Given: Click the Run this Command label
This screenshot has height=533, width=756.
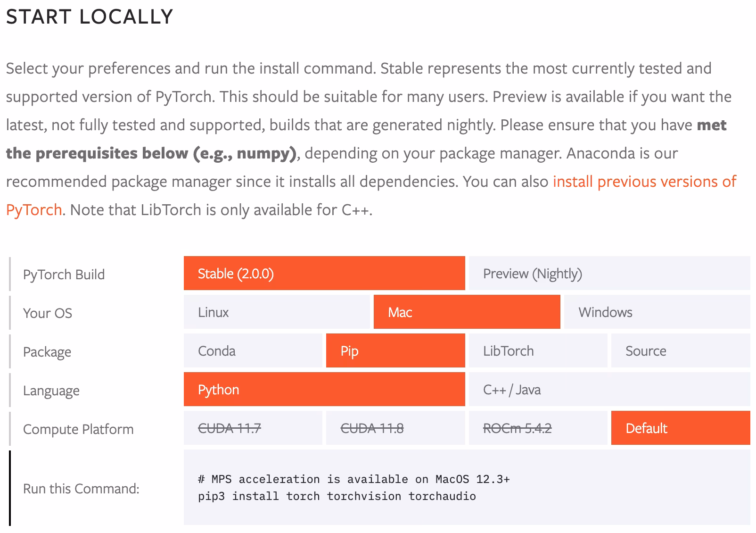Looking at the screenshot, I should click(x=81, y=489).
